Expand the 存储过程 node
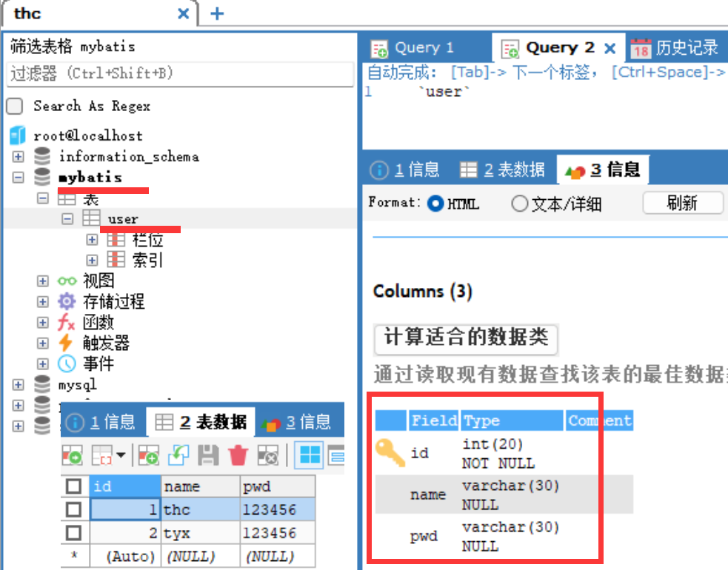728x570 pixels. (x=43, y=302)
